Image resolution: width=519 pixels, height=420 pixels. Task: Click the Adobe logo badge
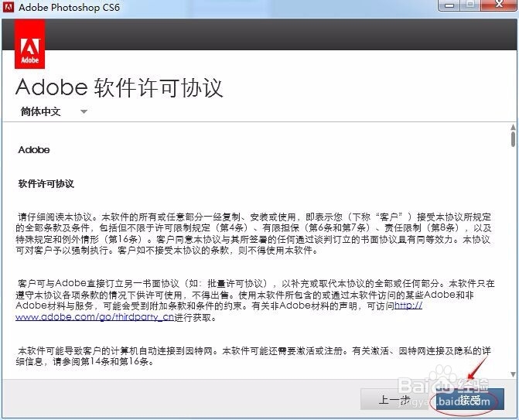[x=30, y=44]
